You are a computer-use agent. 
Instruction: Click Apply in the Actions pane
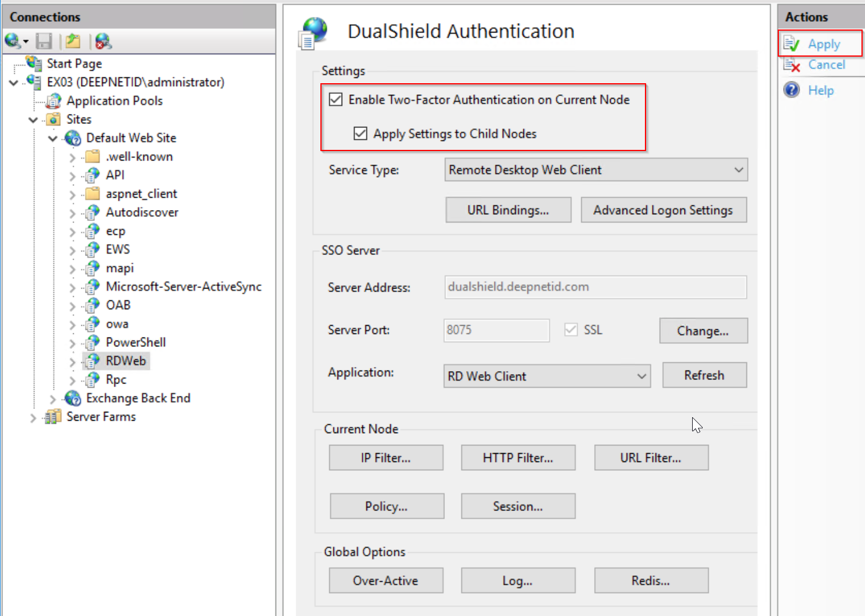click(x=824, y=44)
